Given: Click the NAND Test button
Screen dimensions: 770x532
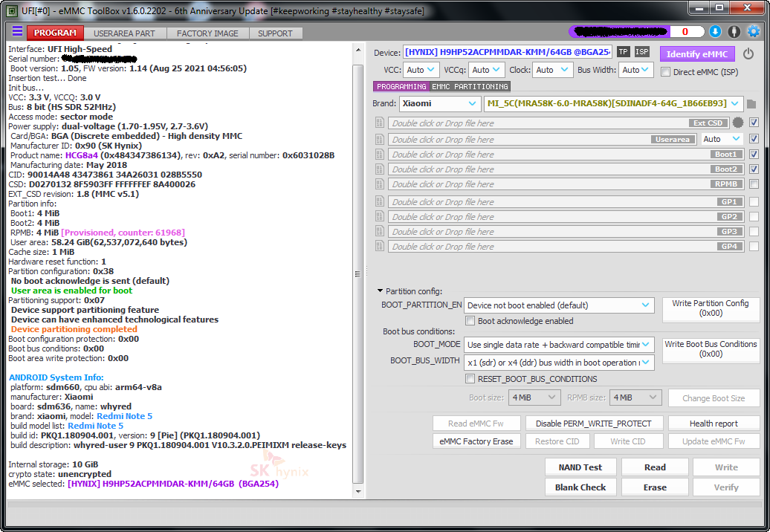Looking at the screenshot, I should point(580,467).
